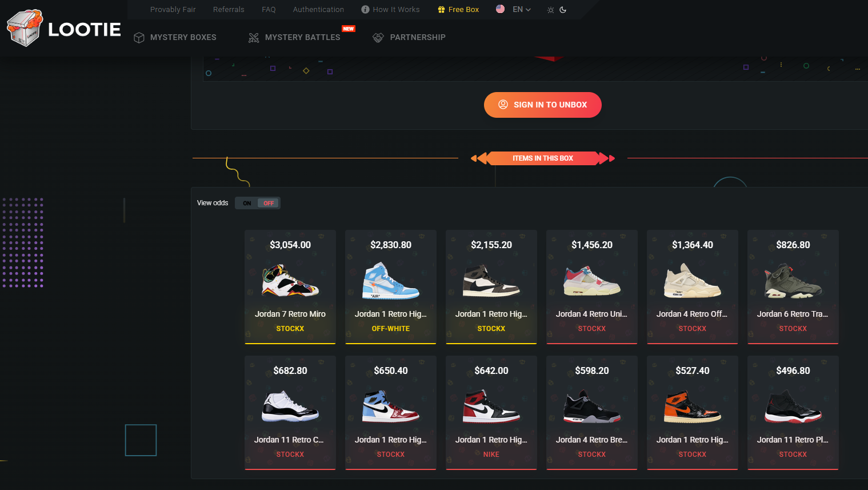Select Jordan 4 Retro Bred shoe image
This screenshot has height=490, width=868.
pyautogui.click(x=592, y=406)
